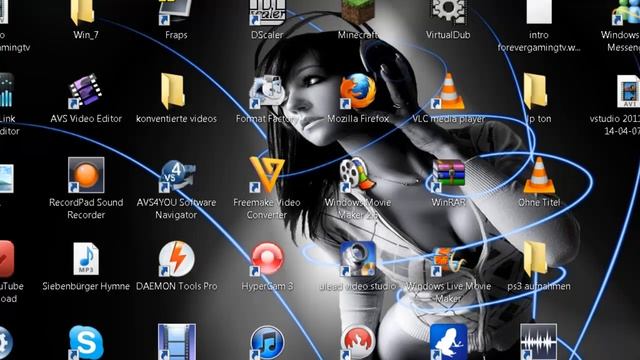Viewport: 640px width, 360px height.
Task: Open the iTunes music note icon
Action: click(267, 343)
